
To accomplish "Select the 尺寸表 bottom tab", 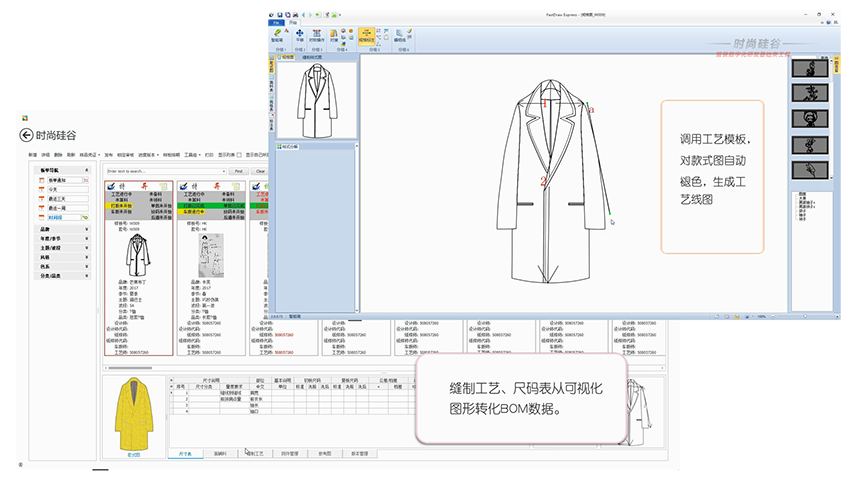I will [185, 453].
